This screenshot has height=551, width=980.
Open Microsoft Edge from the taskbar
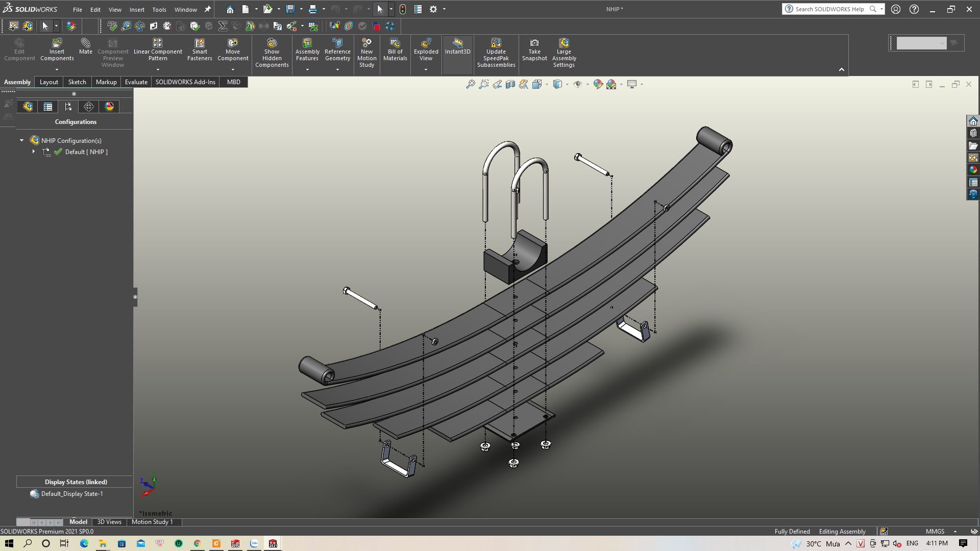pyautogui.click(x=84, y=543)
